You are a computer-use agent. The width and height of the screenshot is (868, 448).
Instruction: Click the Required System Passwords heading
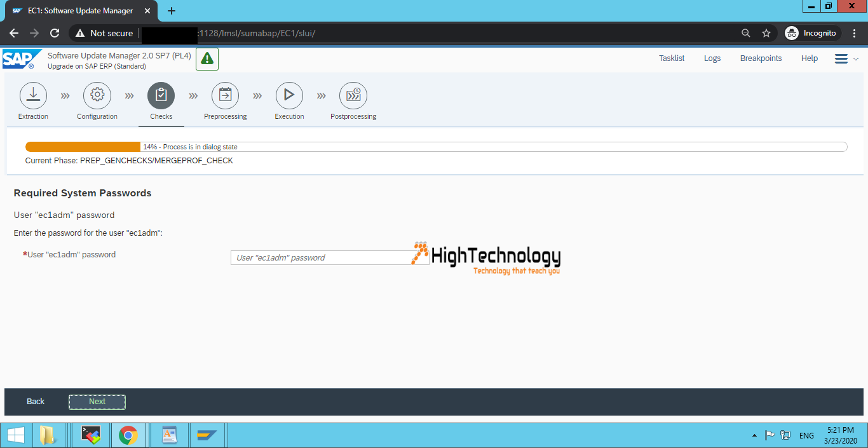point(83,193)
